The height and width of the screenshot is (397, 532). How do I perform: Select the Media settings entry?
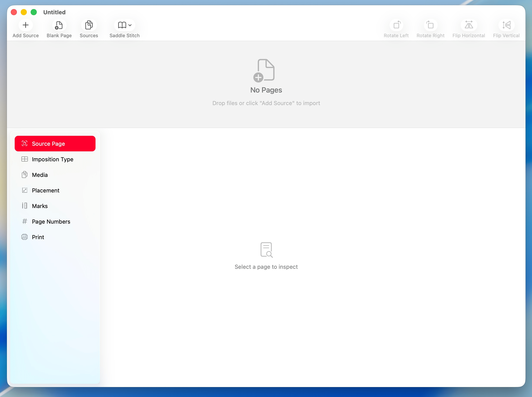[40, 175]
